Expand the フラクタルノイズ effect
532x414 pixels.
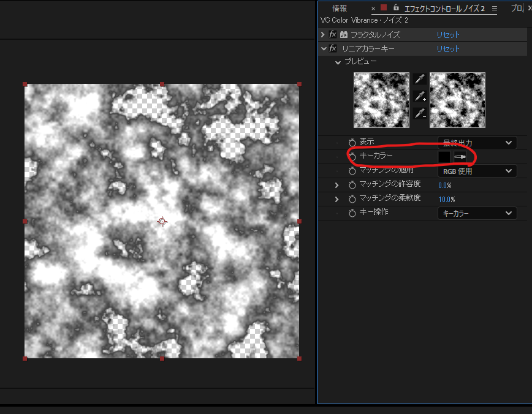tap(323, 35)
